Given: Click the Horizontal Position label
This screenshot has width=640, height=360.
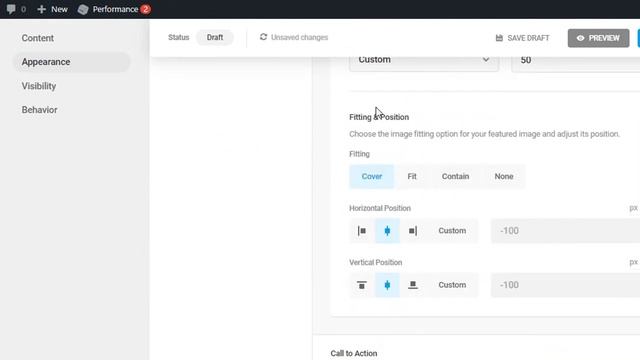Looking at the screenshot, I should pos(380,208).
